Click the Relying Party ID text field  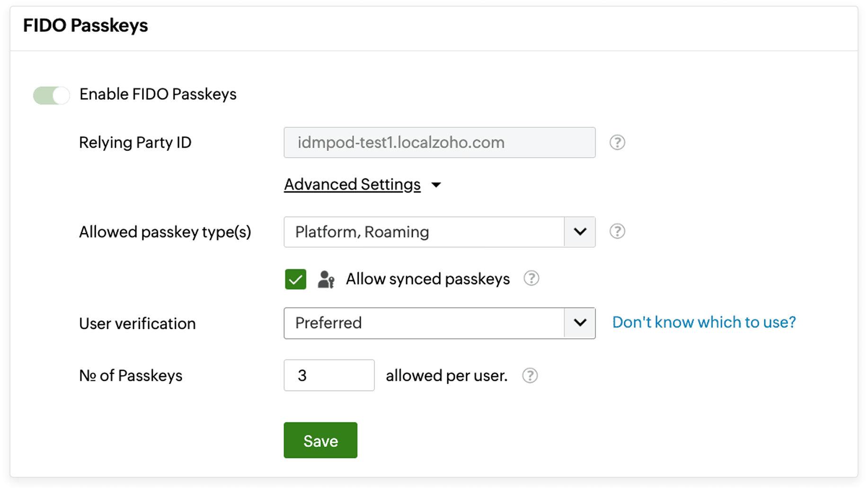coord(439,142)
